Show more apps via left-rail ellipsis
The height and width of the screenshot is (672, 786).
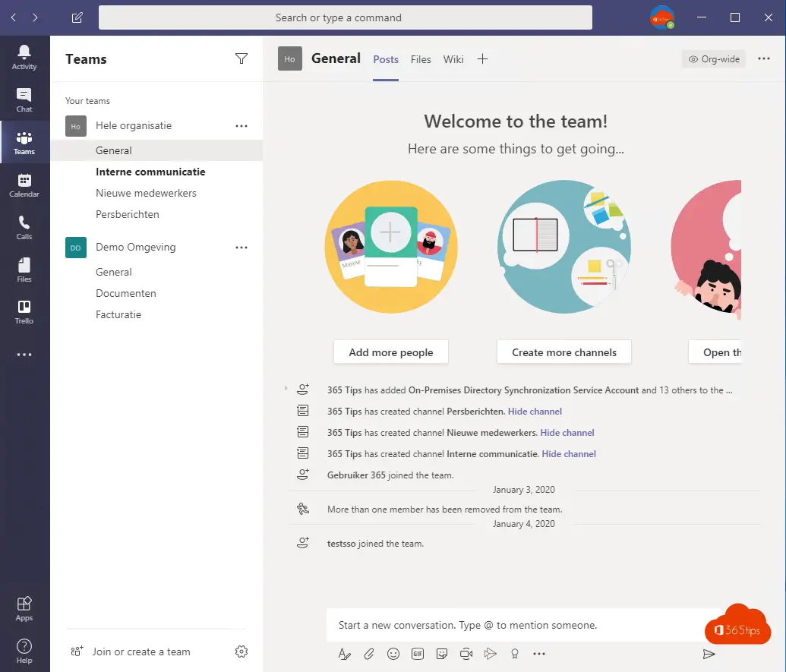[24, 355]
